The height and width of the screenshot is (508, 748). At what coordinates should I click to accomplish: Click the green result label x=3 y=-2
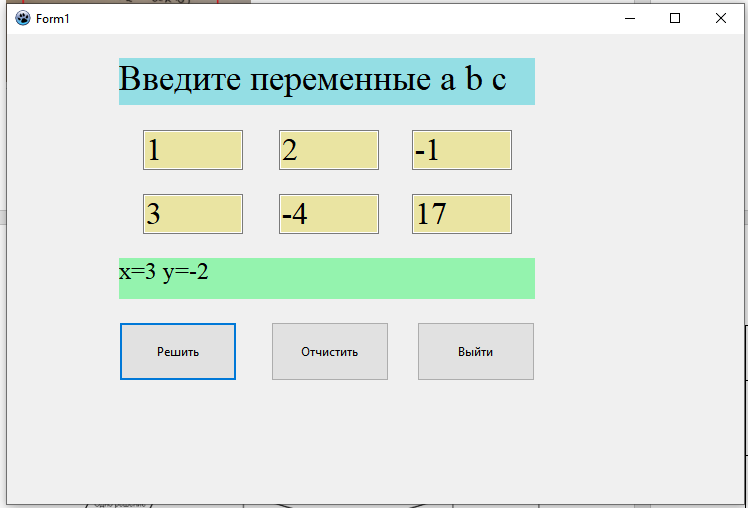tap(327, 279)
